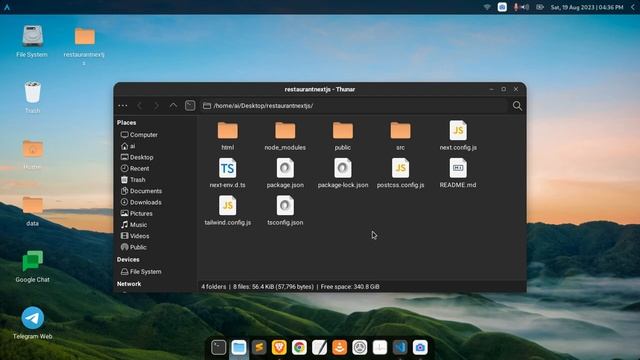This screenshot has height=360, width=640.
Task: Launch Google Chrome from the dock
Action: tap(299, 347)
